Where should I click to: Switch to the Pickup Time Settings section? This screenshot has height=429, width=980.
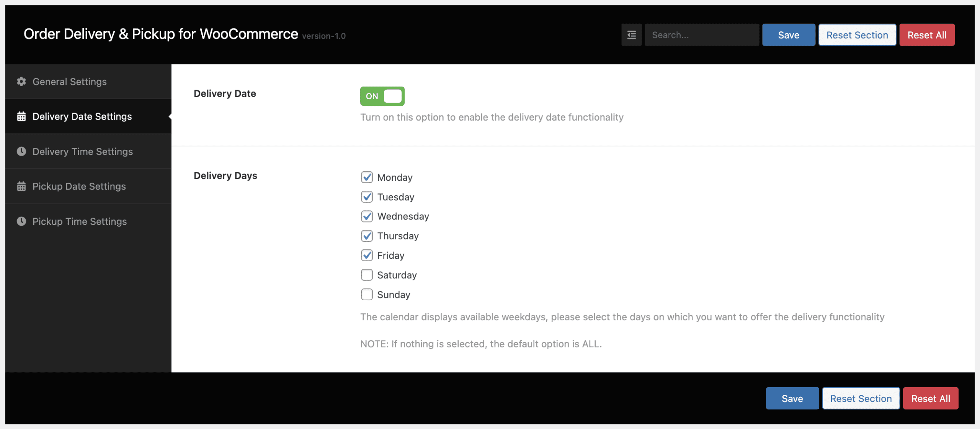point(79,221)
